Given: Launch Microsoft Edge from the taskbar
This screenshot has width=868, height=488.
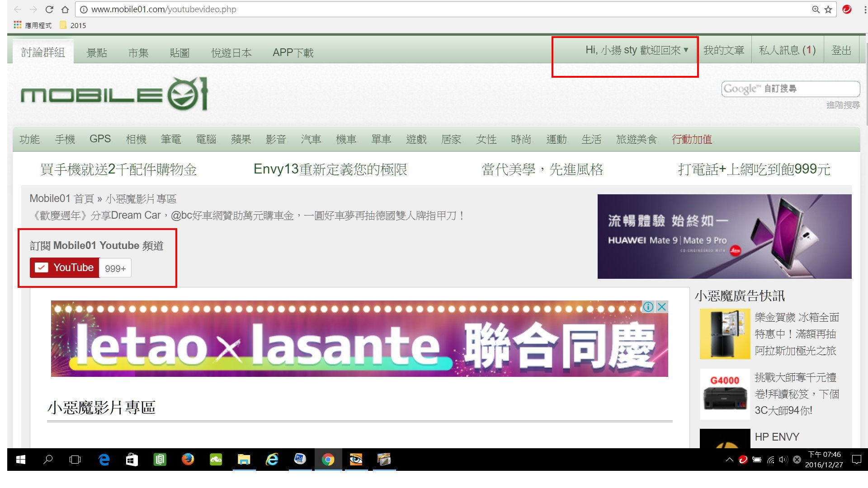Looking at the screenshot, I should tap(104, 460).
